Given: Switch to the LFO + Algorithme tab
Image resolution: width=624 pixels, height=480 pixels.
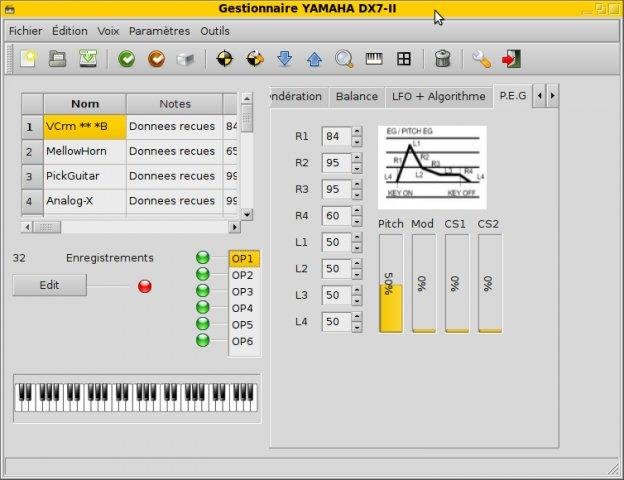Looking at the screenshot, I should 439,97.
